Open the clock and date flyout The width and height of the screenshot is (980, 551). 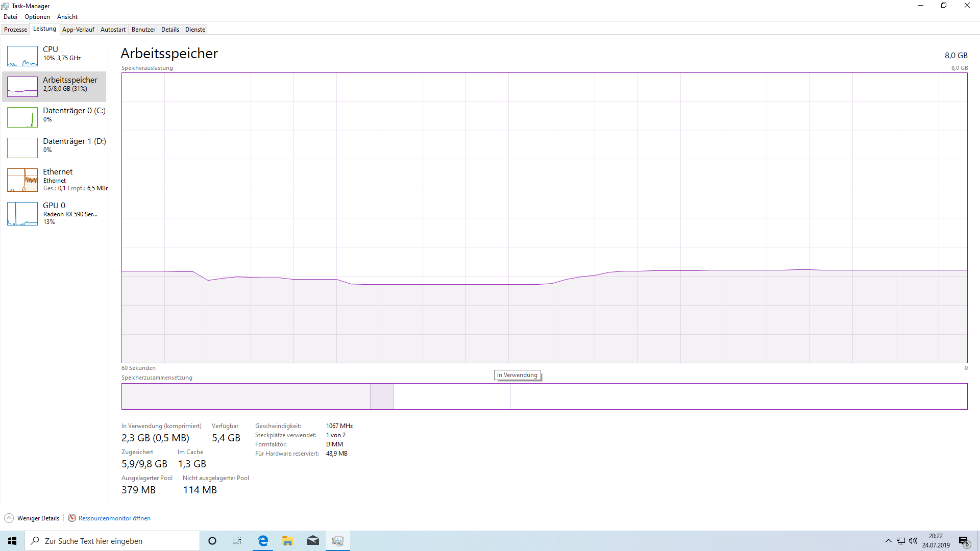(x=936, y=541)
